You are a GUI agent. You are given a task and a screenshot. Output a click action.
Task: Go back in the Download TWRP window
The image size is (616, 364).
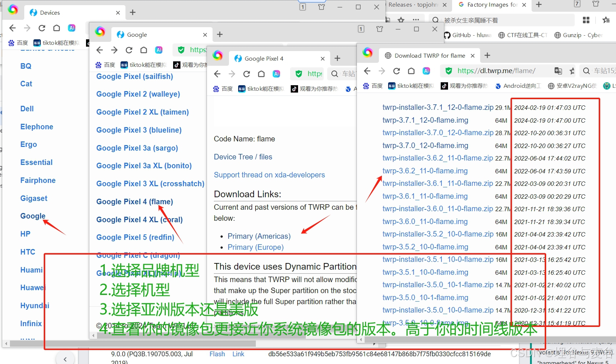pyautogui.click(x=367, y=71)
